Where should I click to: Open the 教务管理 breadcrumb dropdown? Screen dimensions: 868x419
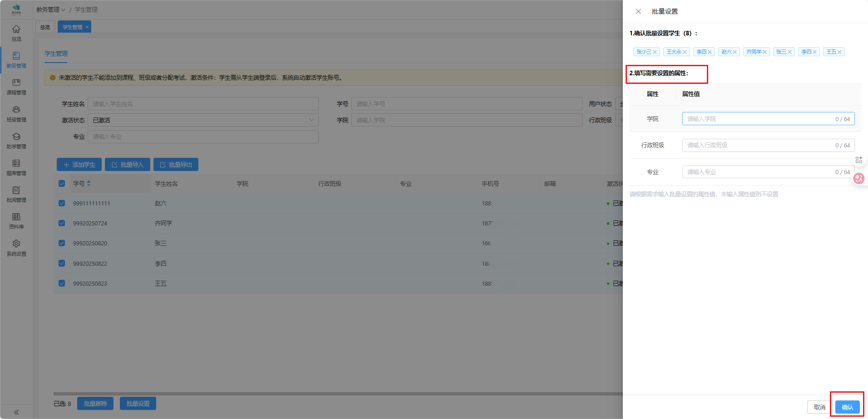pyautogui.click(x=51, y=10)
